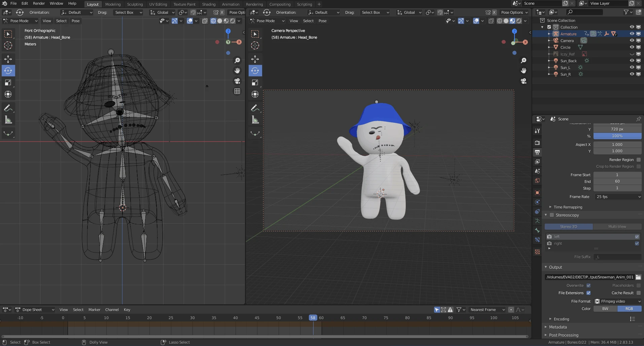Click the Multi-View button
644x346 pixels.
[617, 227]
